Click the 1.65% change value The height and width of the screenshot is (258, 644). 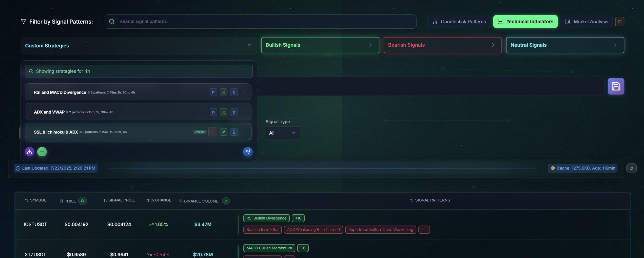[x=159, y=225]
